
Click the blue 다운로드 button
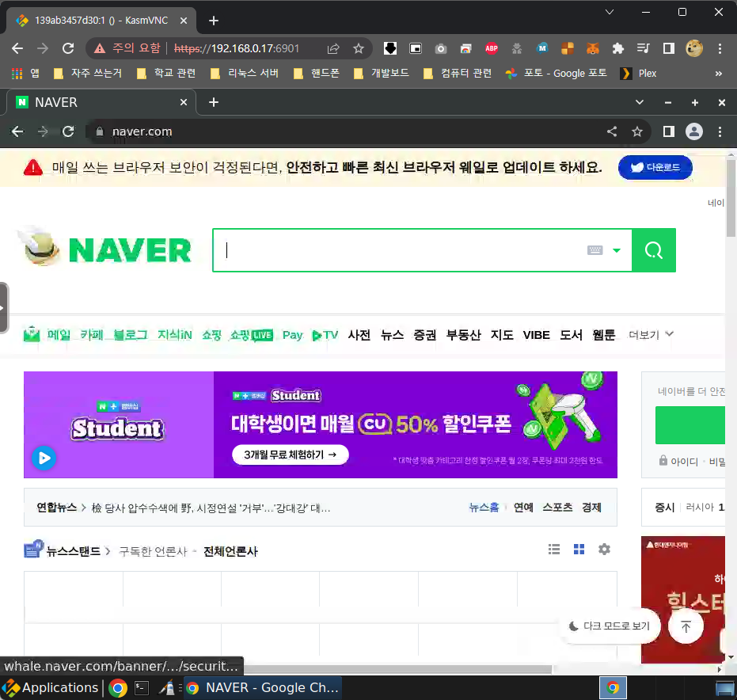click(655, 167)
